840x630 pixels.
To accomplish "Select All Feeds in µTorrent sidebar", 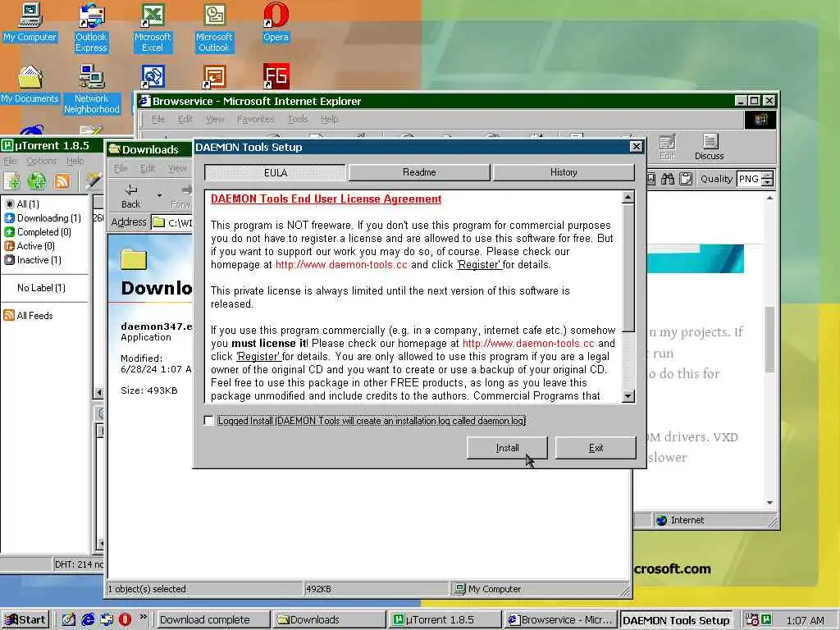I will pos(29,316).
